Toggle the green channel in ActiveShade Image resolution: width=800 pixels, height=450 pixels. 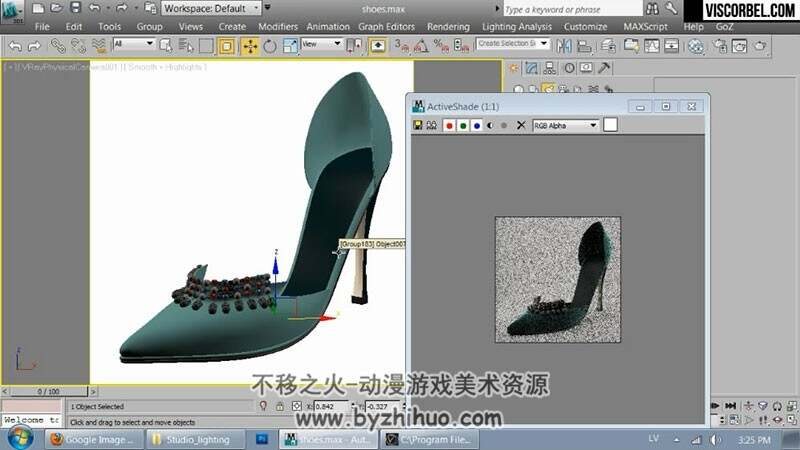pyautogui.click(x=463, y=126)
